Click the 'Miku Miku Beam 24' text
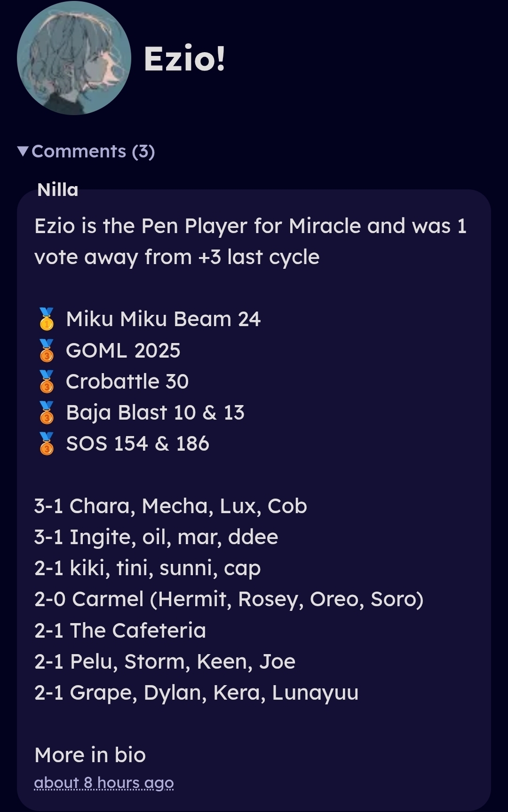Image resolution: width=508 pixels, height=812 pixels. pyautogui.click(x=163, y=319)
